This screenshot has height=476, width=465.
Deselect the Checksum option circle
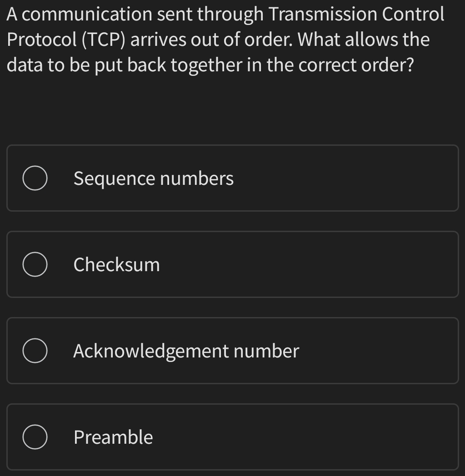(35, 264)
